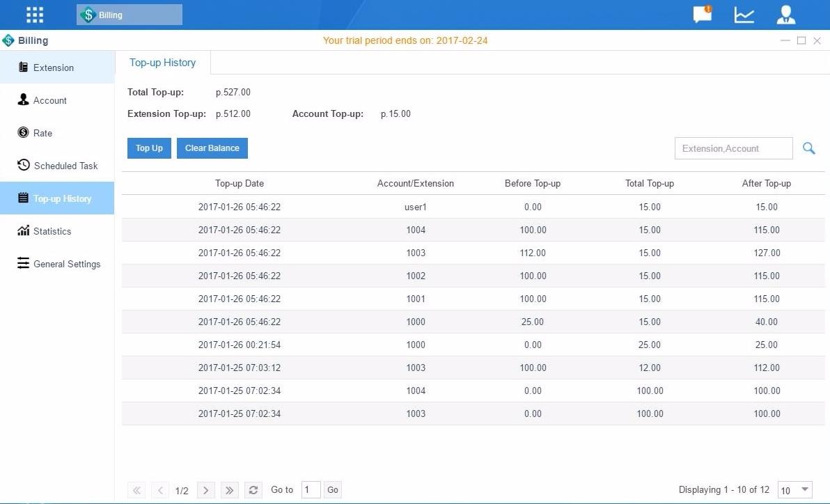
Task: Open the notification messages icon
Action: [x=702, y=15]
